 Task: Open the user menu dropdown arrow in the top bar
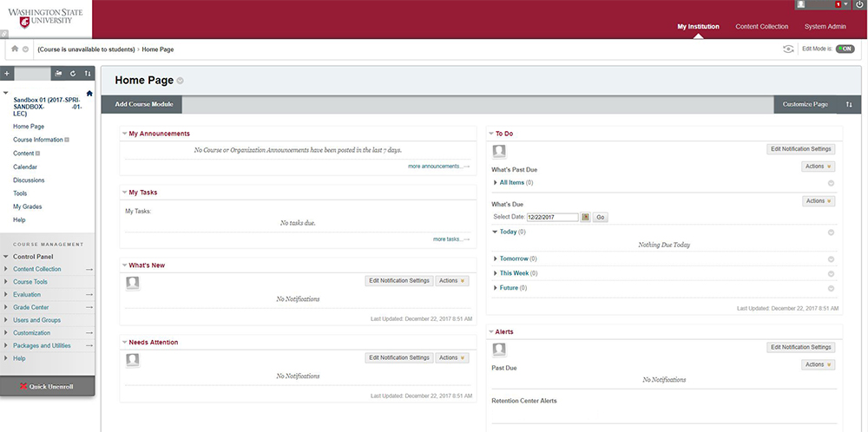click(x=845, y=4)
